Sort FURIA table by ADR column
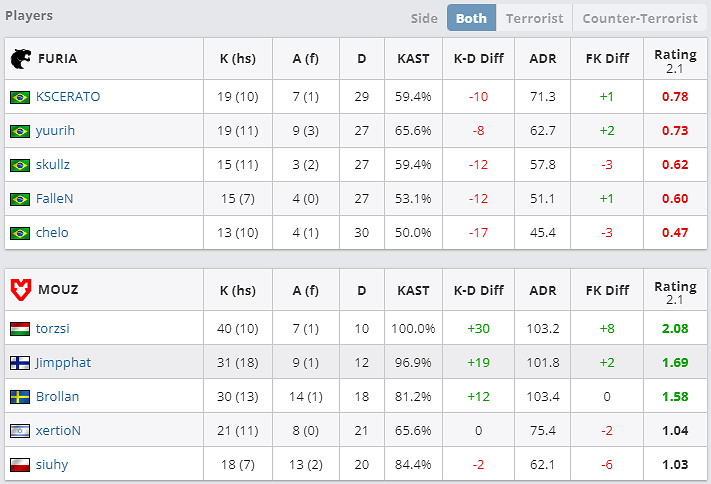711x484 pixels. click(543, 59)
